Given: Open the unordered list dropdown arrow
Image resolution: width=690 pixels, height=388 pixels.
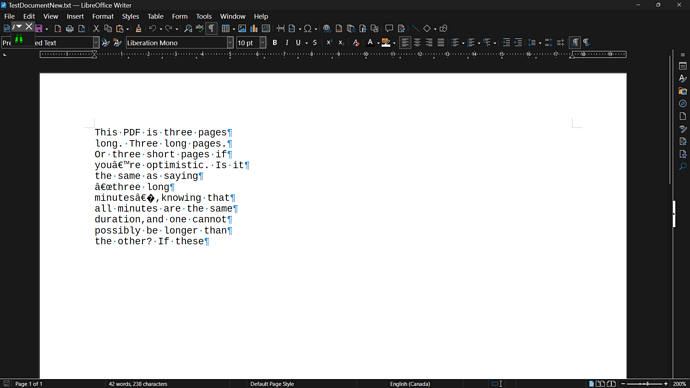Looking at the screenshot, I should coord(463,43).
